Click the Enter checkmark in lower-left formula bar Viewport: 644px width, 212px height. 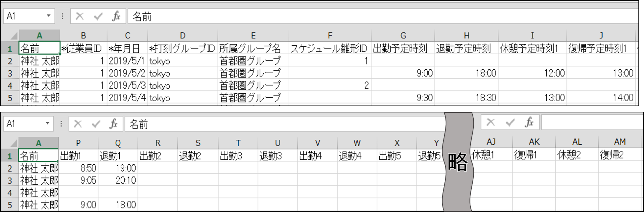(x=96, y=124)
